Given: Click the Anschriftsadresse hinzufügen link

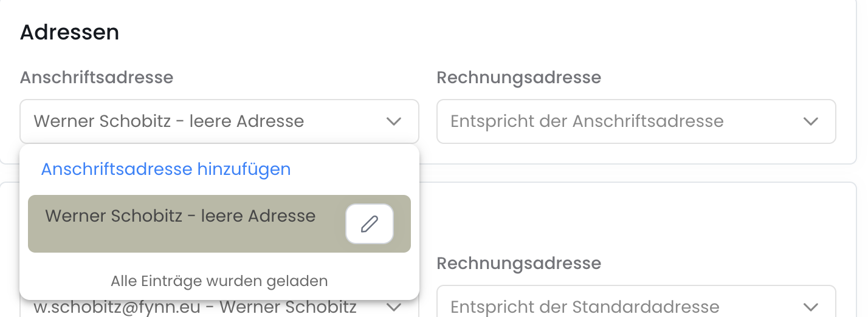Looking at the screenshot, I should tap(166, 169).
